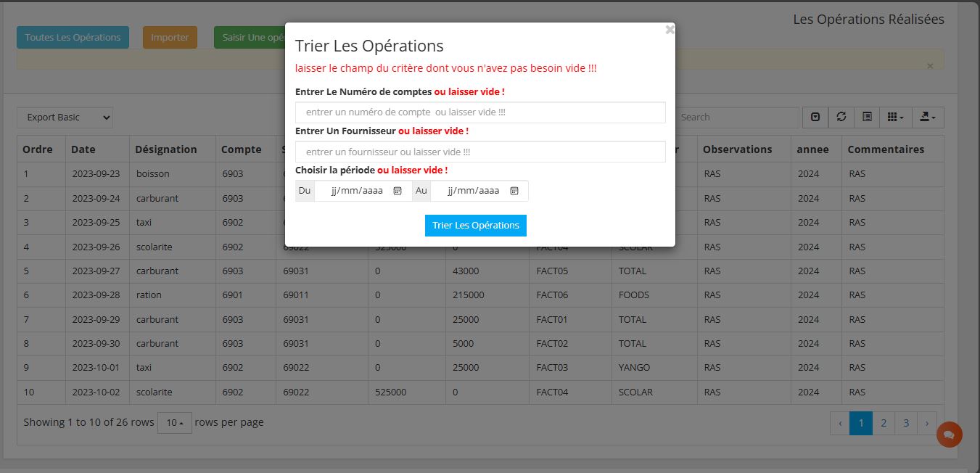This screenshot has width=980, height=473.
Task: Open the orange chat bubble widget
Action: pos(949,435)
